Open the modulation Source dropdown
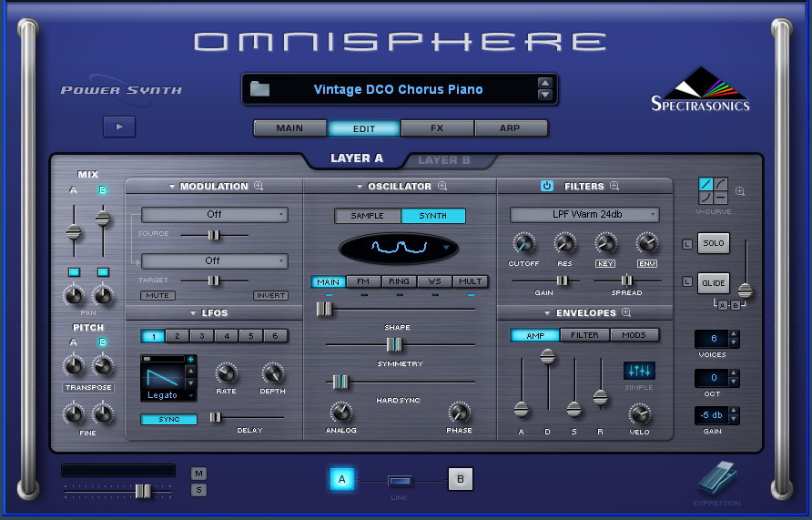This screenshot has height=520, width=812. (x=215, y=214)
